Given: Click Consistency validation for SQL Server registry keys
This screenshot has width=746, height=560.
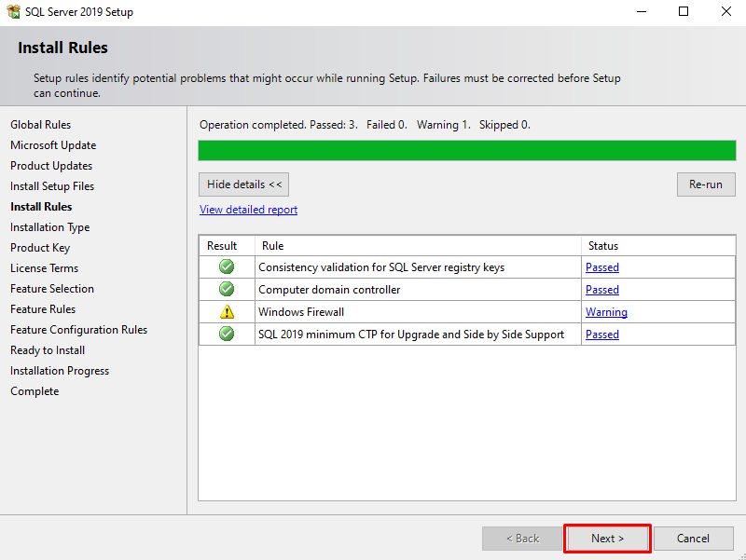Looking at the screenshot, I should coord(381,267).
